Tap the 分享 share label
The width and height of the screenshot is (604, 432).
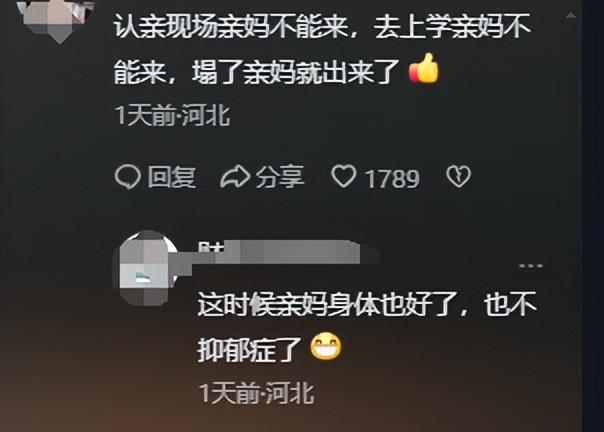[x=280, y=177]
